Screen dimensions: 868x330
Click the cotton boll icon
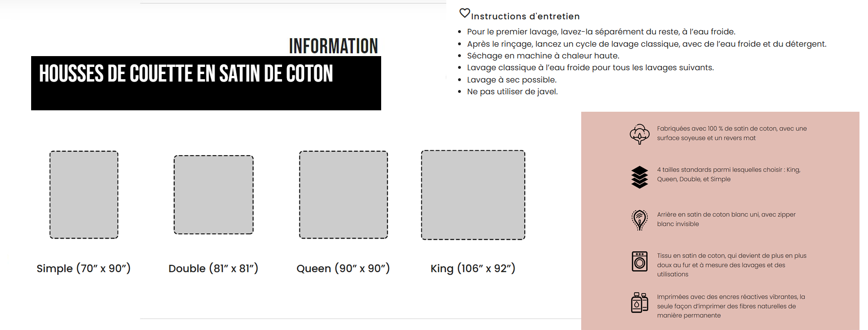[640, 134]
